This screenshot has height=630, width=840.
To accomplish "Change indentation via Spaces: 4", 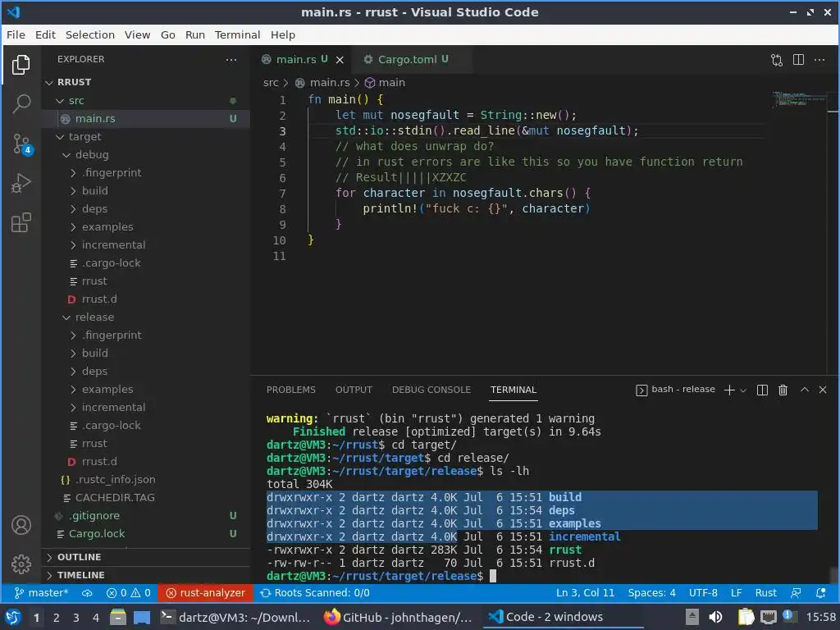I will pos(651,592).
